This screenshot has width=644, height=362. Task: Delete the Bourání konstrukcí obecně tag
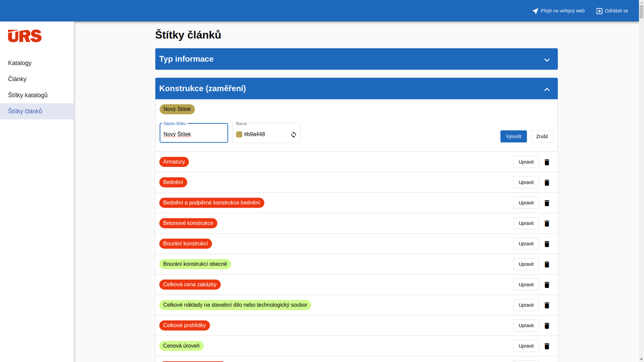tap(547, 265)
